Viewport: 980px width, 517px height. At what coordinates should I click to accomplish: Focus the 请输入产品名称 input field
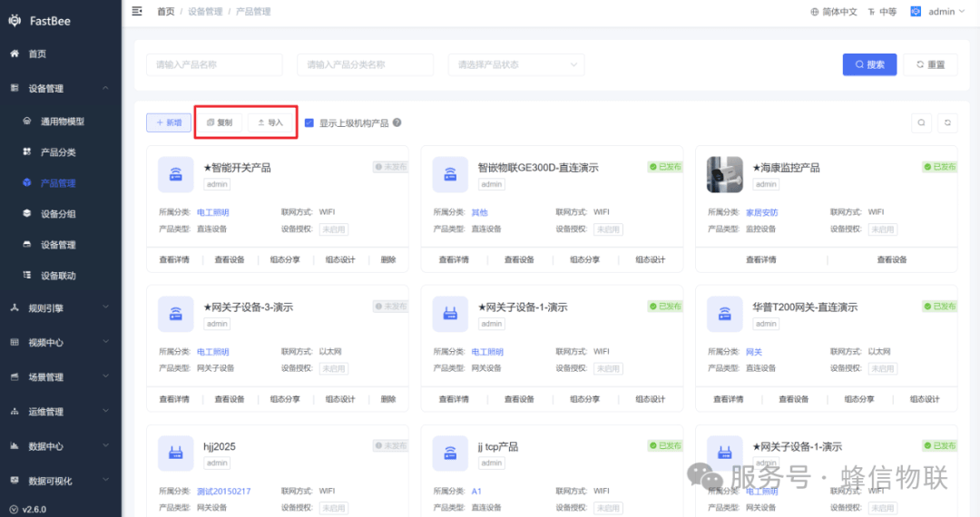pyautogui.click(x=214, y=64)
